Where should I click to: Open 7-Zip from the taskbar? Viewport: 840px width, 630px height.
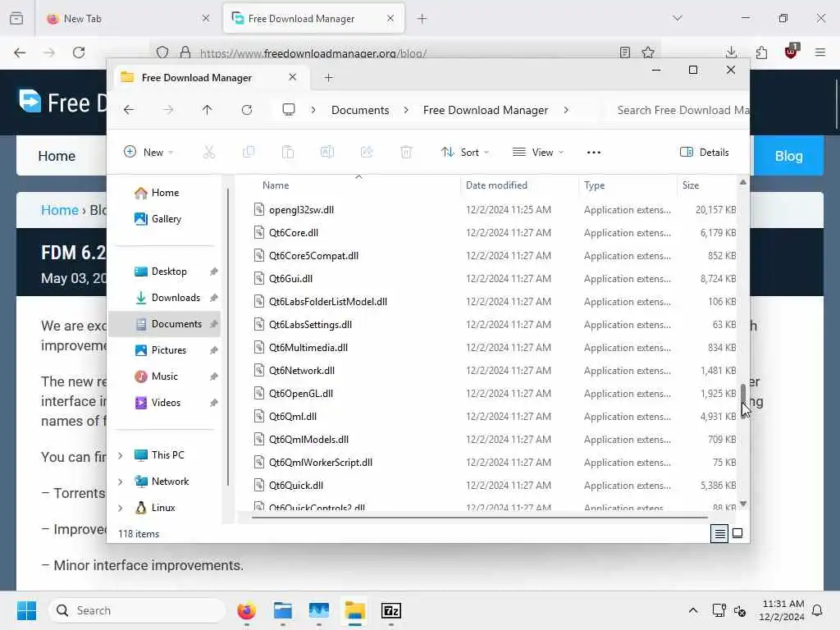391,610
